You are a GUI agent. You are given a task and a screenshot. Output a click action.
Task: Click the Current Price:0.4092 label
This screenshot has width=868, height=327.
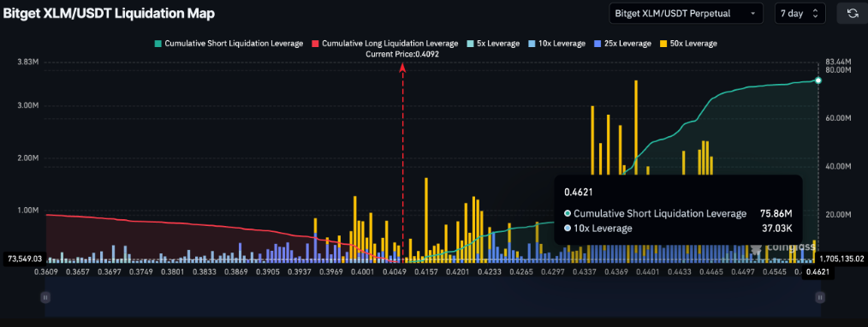tap(402, 54)
